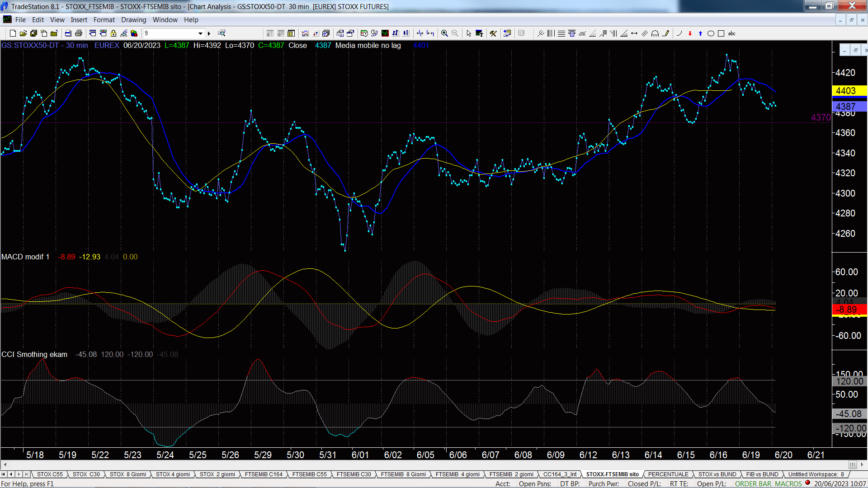
Task: Click the padlock icon in the toolbar
Action: click(x=113, y=33)
